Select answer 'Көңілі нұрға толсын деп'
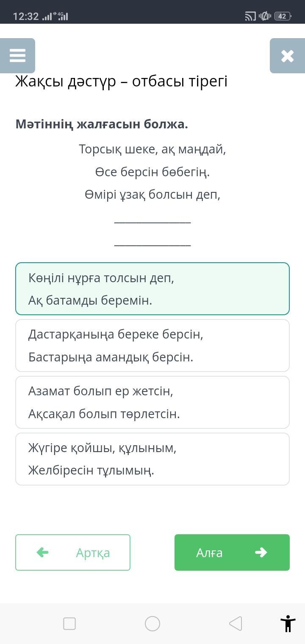Screen dimensions: 305x644 [x=152, y=289]
